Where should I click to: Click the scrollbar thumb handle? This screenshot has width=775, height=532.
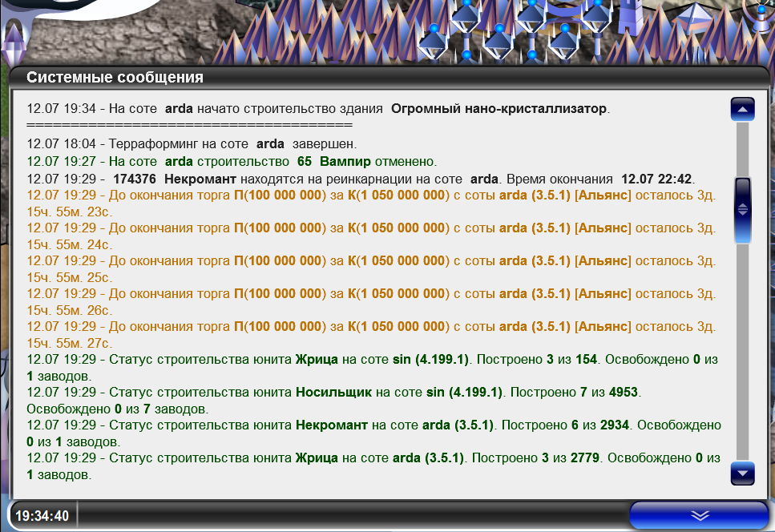click(742, 209)
